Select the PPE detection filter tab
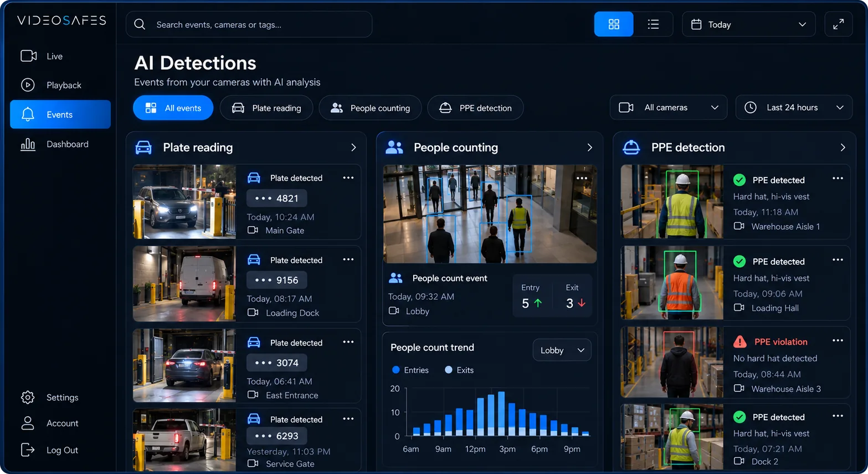Viewport: 868px width, 474px height. tap(475, 108)
